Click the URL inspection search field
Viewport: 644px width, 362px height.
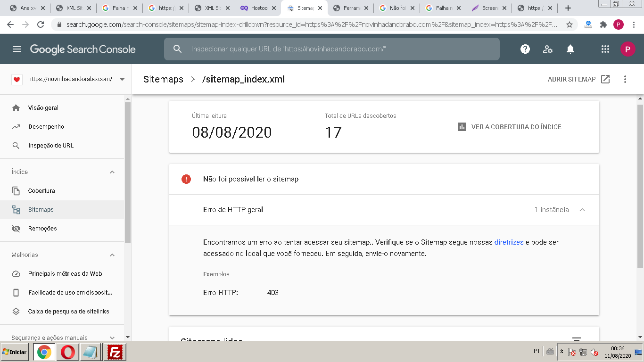pos(331,49)
